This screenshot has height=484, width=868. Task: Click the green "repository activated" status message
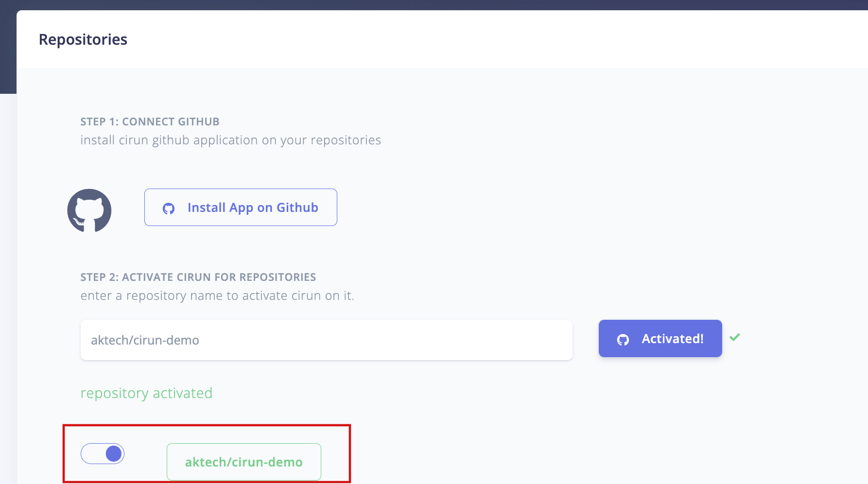pyautogui.click(x=146, y=393)
